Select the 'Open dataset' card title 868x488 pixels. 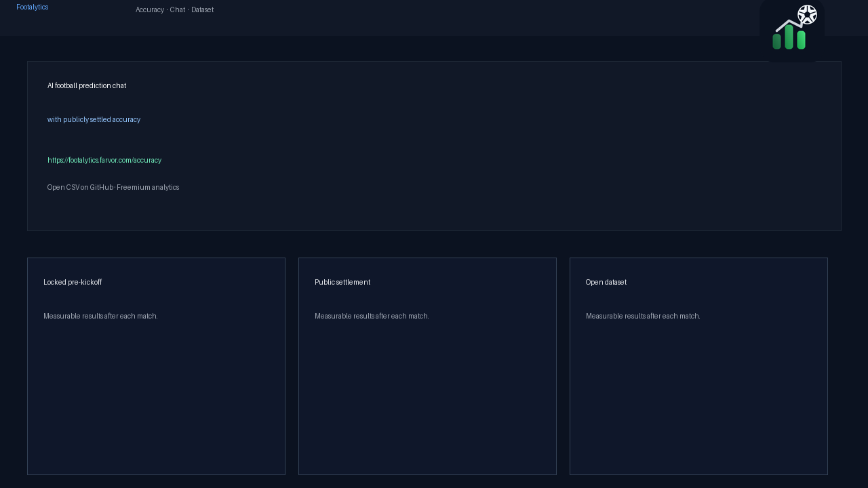[x=606, y=282]
